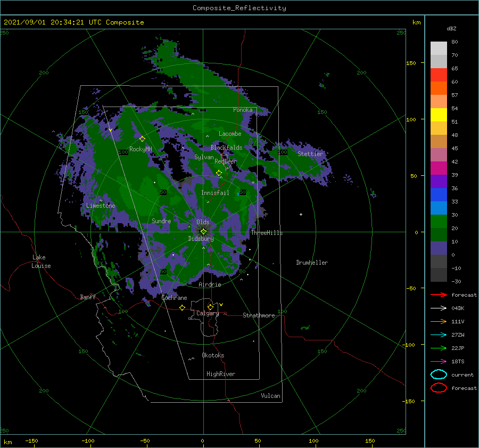Click the Drumheller town label
This screenshot has height=448, width=479.
(x=312, y=263)
